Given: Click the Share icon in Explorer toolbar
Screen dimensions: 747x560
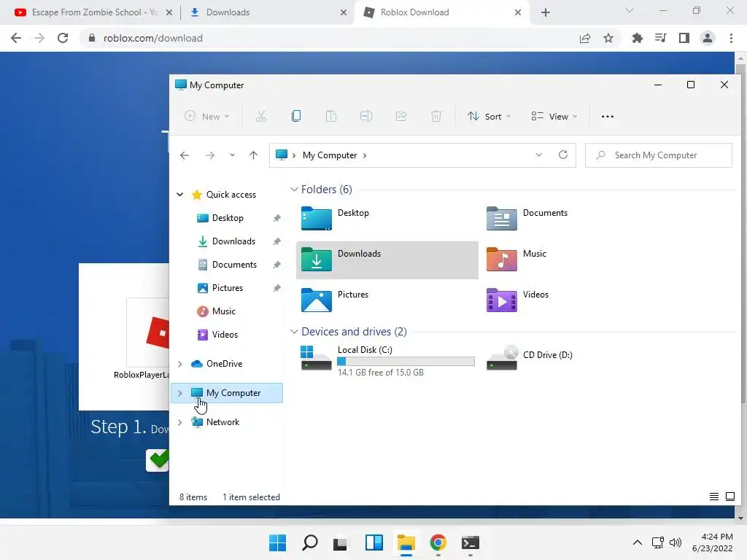Looking at the screenshot, I should (x=401, y=116).
